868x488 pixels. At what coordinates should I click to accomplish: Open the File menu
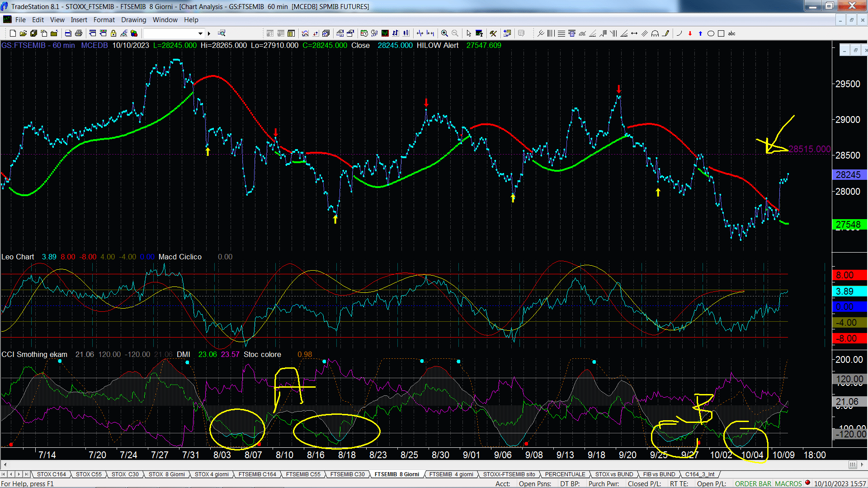pyautogui.click(x=20, y=20)
